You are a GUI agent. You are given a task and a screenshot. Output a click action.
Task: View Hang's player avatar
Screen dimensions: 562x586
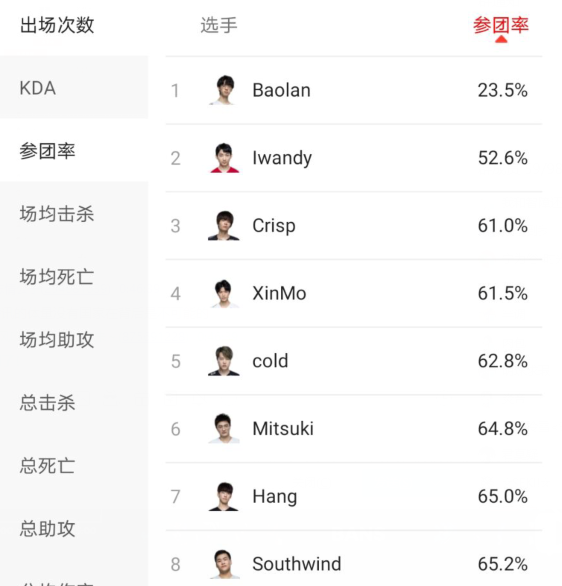(224, 496)
